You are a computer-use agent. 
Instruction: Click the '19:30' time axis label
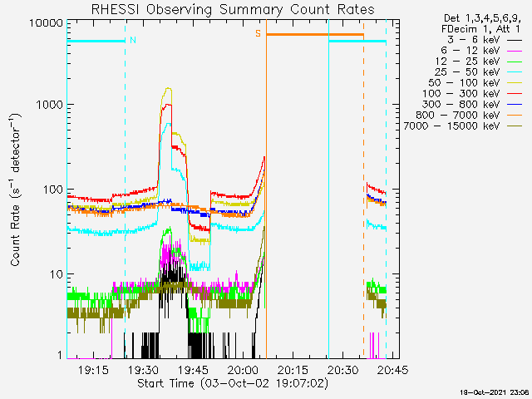[x=143, y=370]
